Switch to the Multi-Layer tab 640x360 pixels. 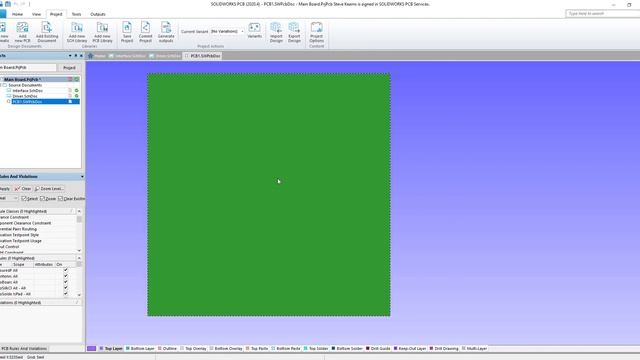coord(474,349)
